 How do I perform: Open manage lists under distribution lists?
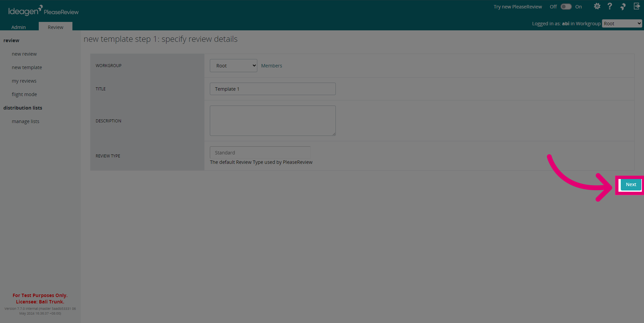[x=26, y=121]
